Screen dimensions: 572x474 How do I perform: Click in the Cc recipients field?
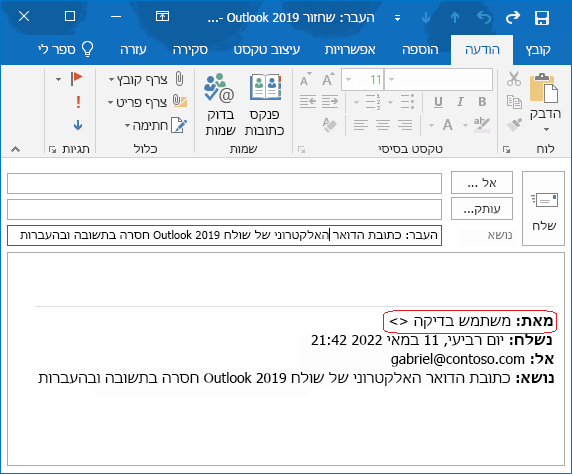(224, 209)
